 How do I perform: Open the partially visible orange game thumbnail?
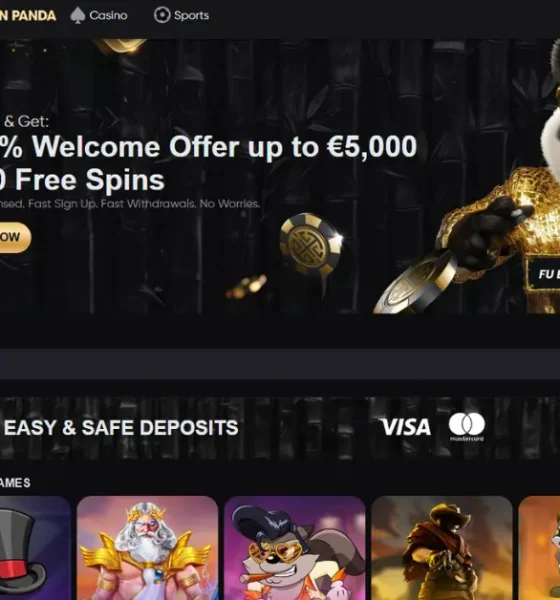[x=539, y=548]
